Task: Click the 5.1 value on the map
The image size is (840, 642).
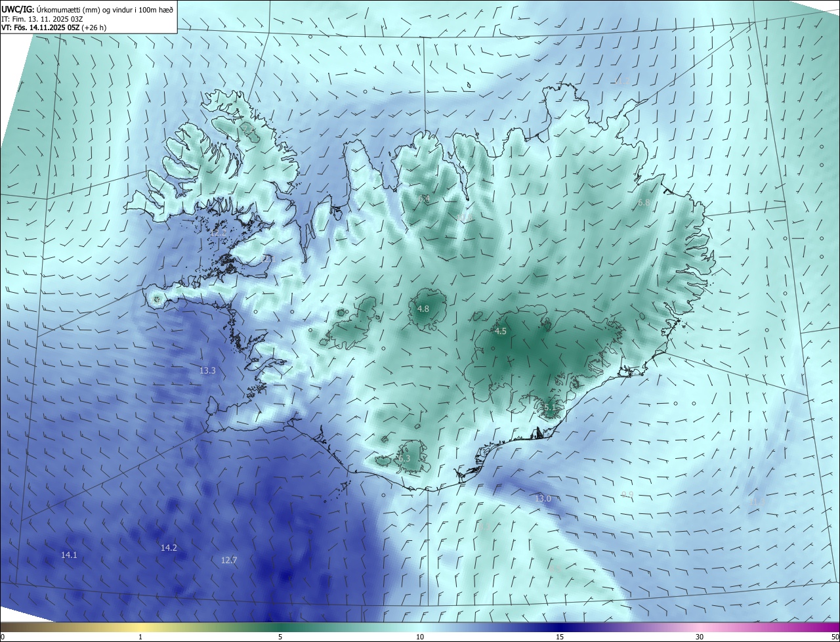Action: (550, 408)
